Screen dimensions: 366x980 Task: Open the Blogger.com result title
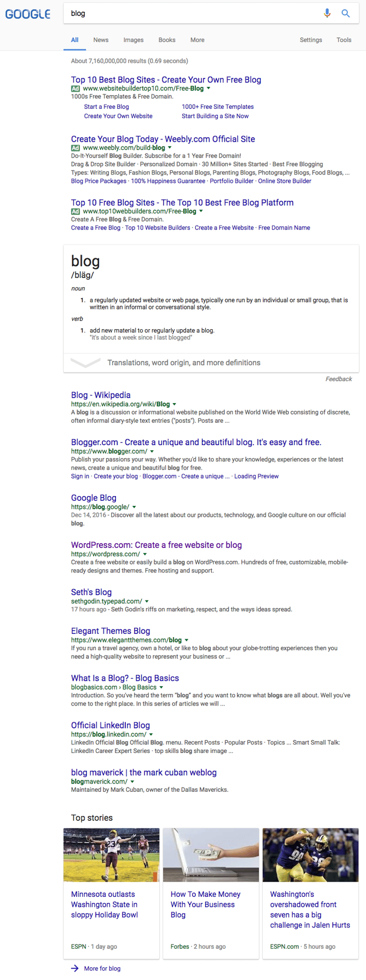[196, 442]
